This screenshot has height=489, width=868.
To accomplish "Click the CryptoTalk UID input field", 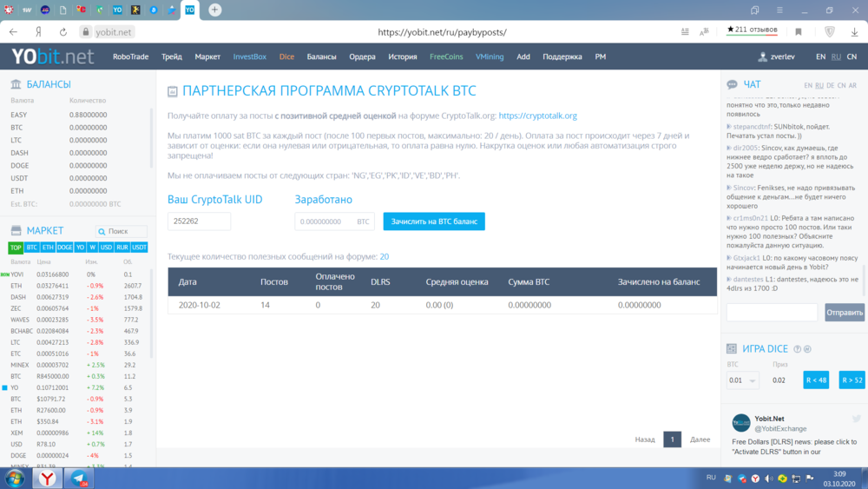I will [x=200, y=221].
